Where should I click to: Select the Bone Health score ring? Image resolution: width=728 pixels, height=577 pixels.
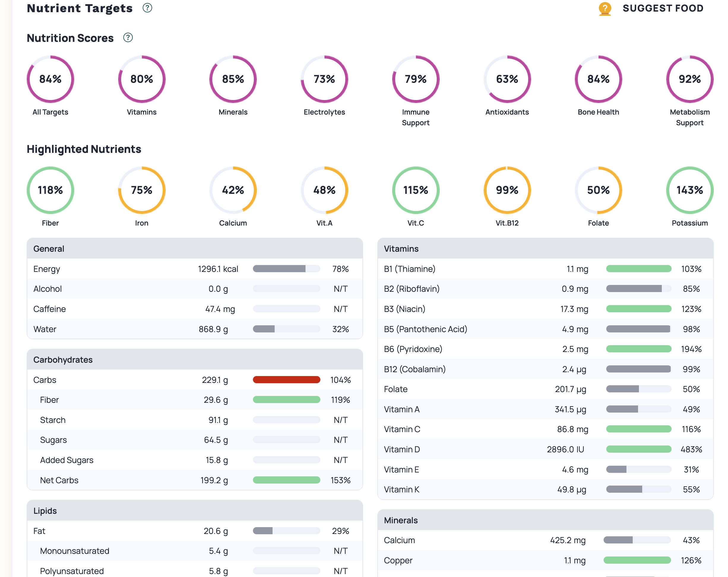click(x=598, y=79)
